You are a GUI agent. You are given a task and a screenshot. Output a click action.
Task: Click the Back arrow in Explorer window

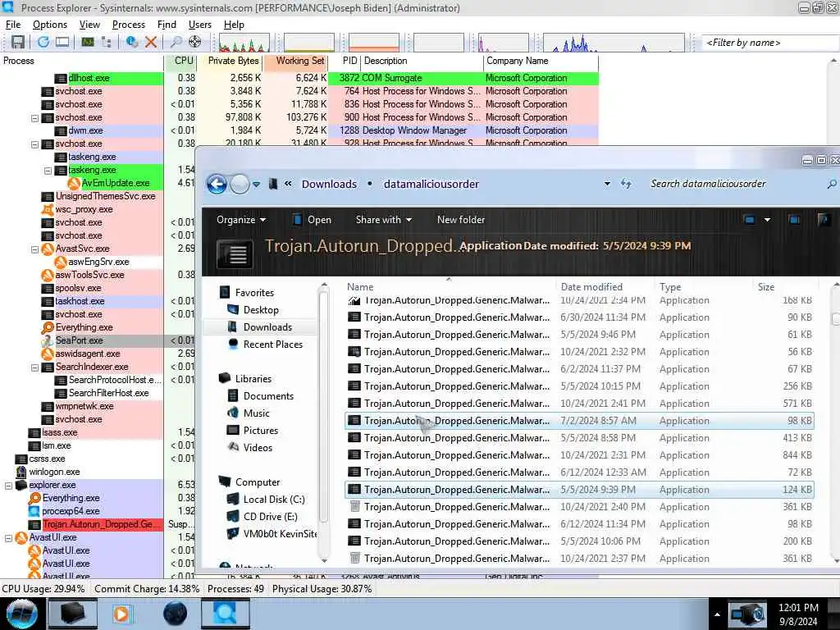217,185
